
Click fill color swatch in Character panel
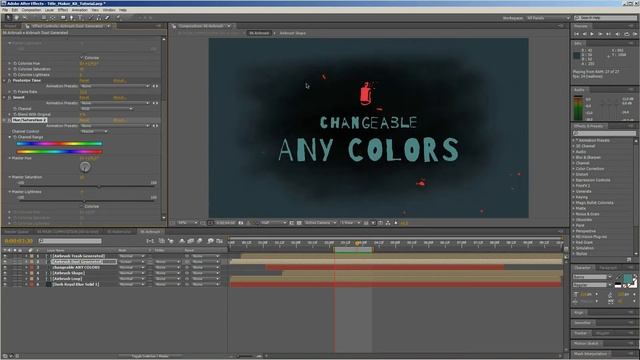(x=627, y=278)
